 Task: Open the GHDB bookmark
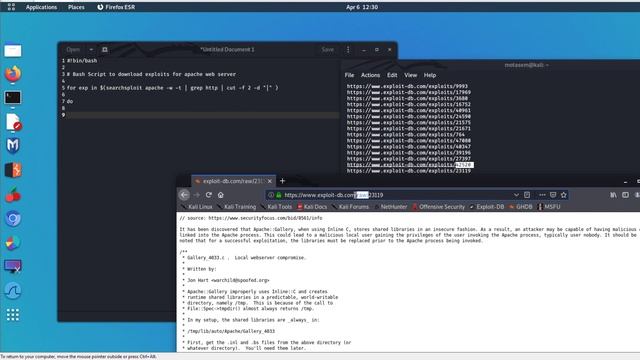521,207
